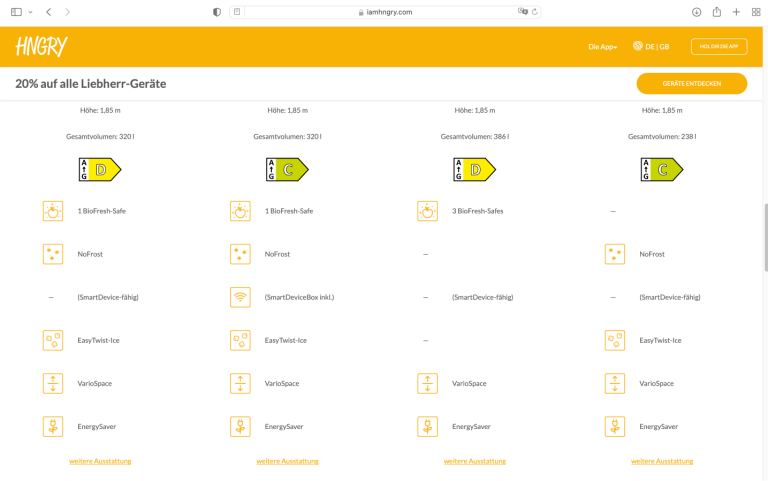Screen dimensions: 768x481
Task: Click '(SmartDevice-fähig)' text in third column
Action: coord(482,297)
